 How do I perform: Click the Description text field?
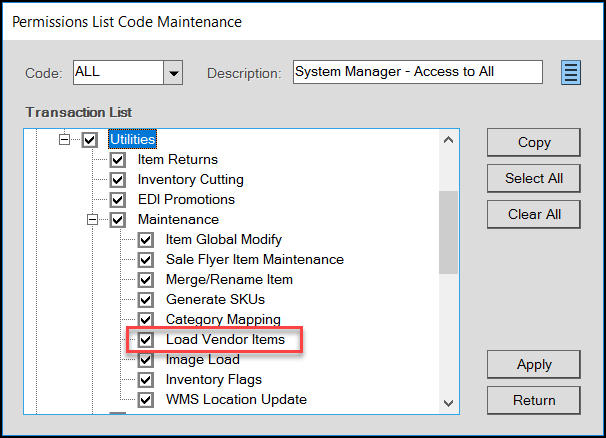tap(418, 72)
